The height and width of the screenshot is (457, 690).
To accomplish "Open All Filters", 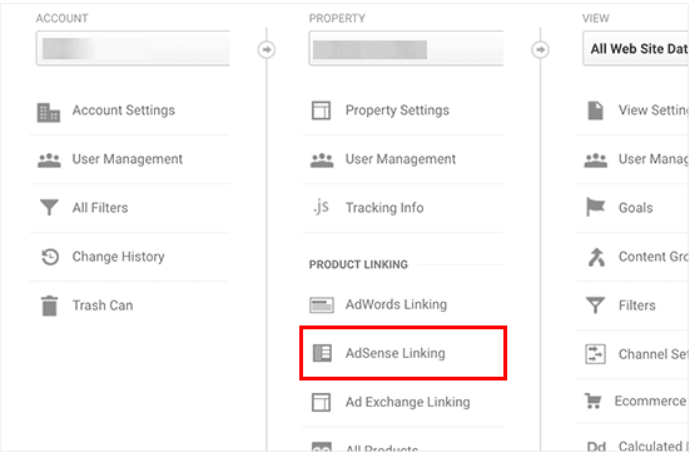I will (x=100, y=208).
